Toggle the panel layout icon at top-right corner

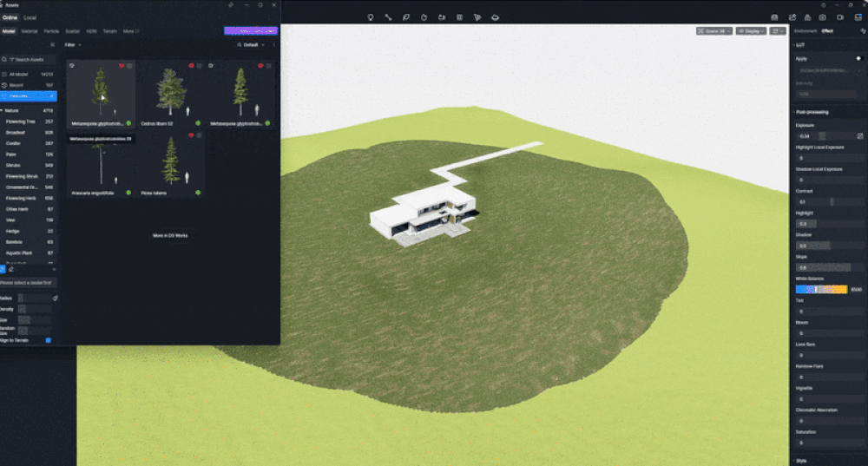(x=858, y=17)
